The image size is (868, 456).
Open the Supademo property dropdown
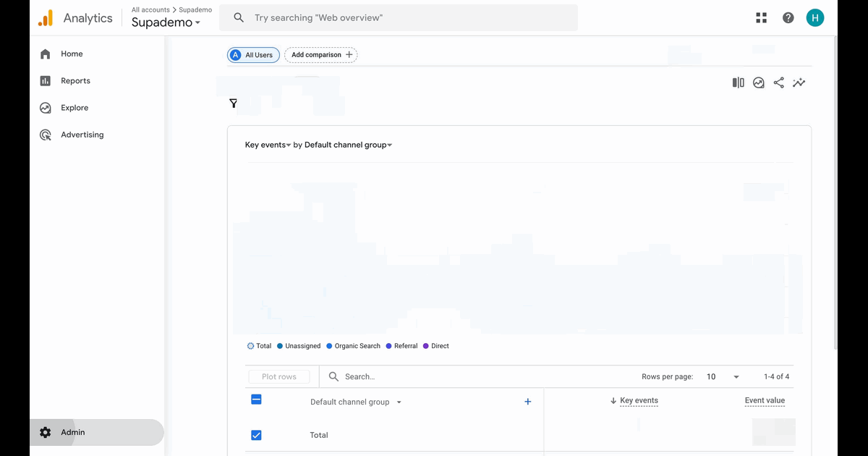(x=166, y=22)
